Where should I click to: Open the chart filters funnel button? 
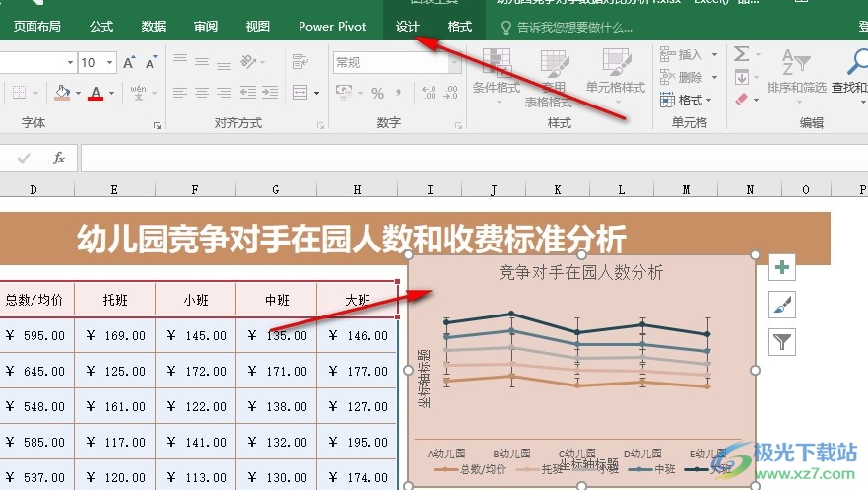(782, 342)
